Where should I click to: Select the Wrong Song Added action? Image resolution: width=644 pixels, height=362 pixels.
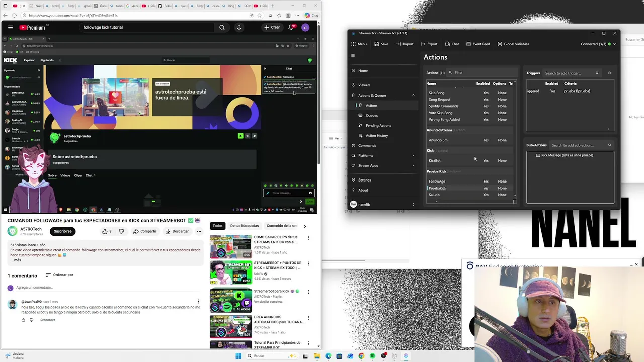tap(469, 120)
